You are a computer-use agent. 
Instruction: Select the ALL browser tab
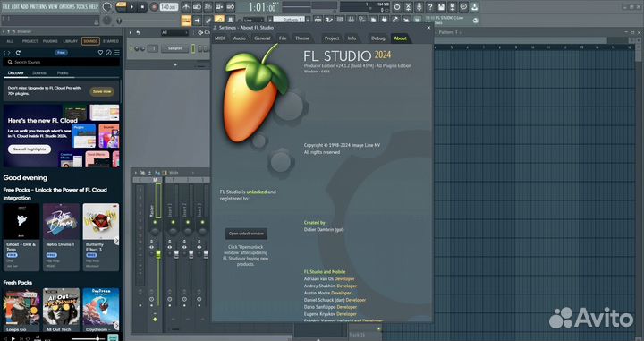click(x=10, y=41)
